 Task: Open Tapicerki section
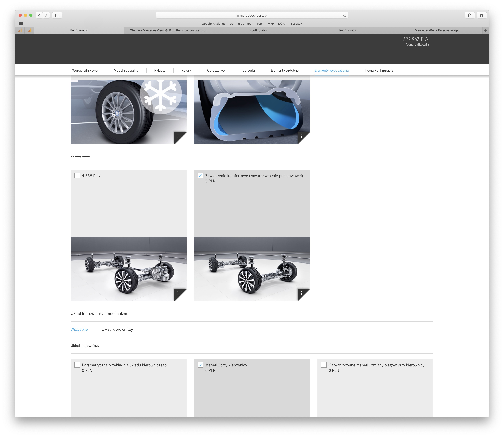click(x=248, y=70)
